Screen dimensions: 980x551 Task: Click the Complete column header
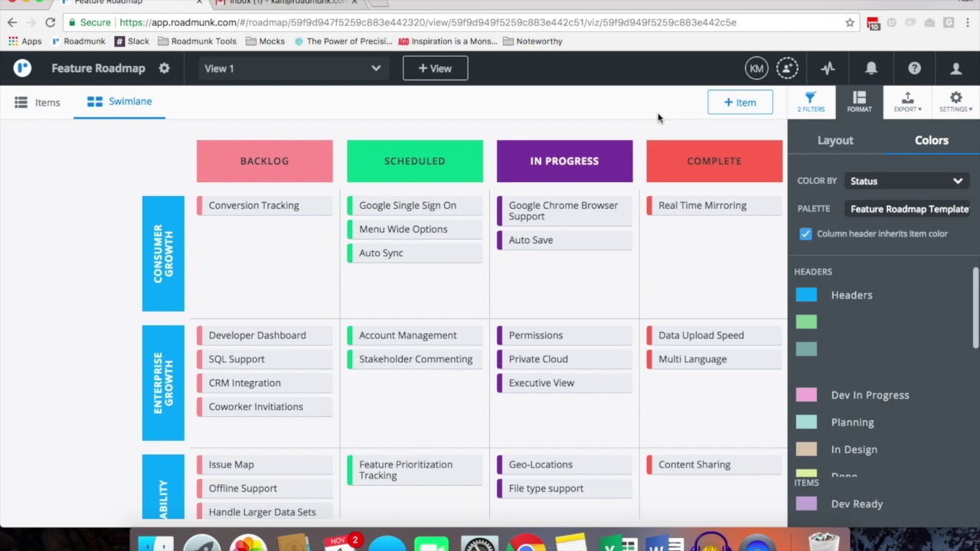[714, 161]
